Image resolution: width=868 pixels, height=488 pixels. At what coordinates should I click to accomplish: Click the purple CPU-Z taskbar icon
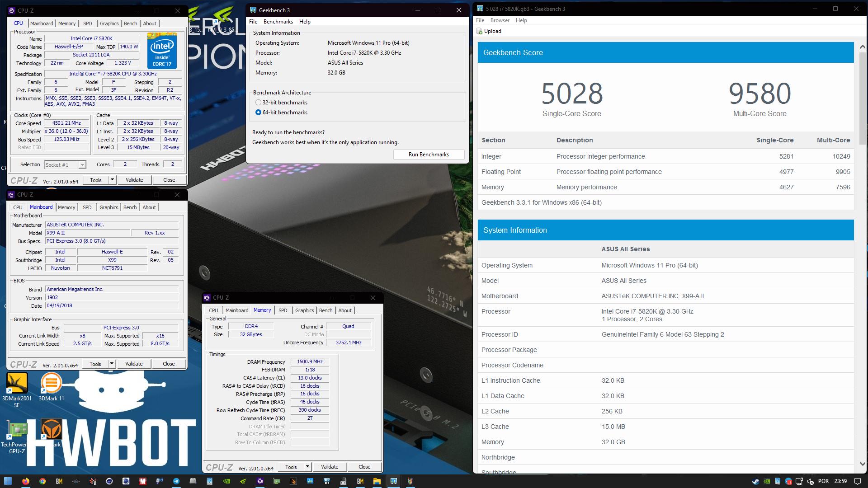[260, 481]
